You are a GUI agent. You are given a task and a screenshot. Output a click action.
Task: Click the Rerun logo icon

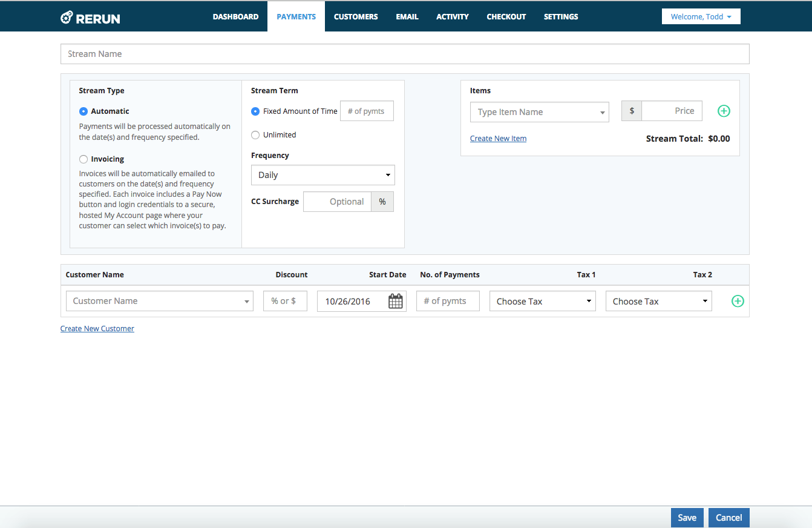tap(67, 18)
